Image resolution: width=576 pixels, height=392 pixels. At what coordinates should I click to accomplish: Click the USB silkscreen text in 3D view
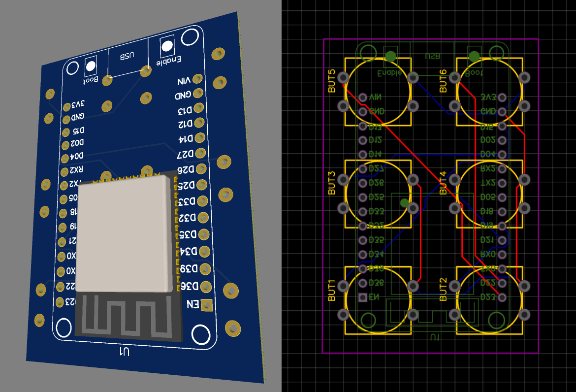pos(127,56)
